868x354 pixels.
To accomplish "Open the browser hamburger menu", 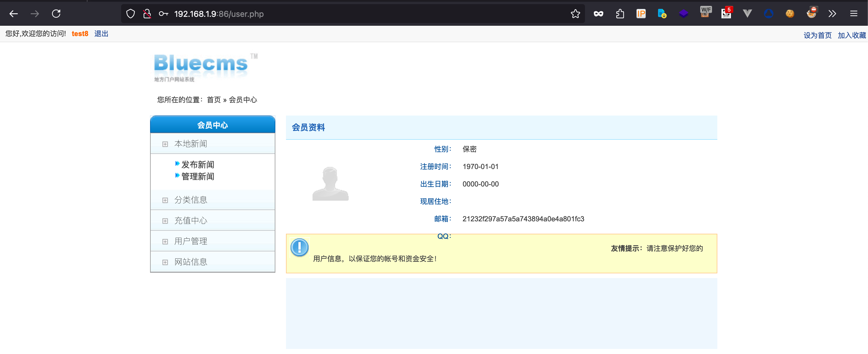I will (854, 14).
